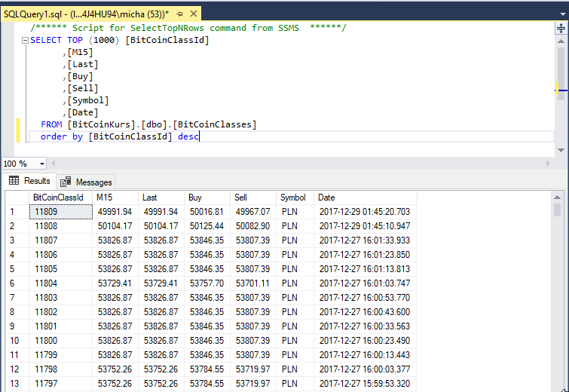Click the date 2017-12-27 16:00:03.377
This screenshot has height=392, width=569.
[x=366, y=369]
